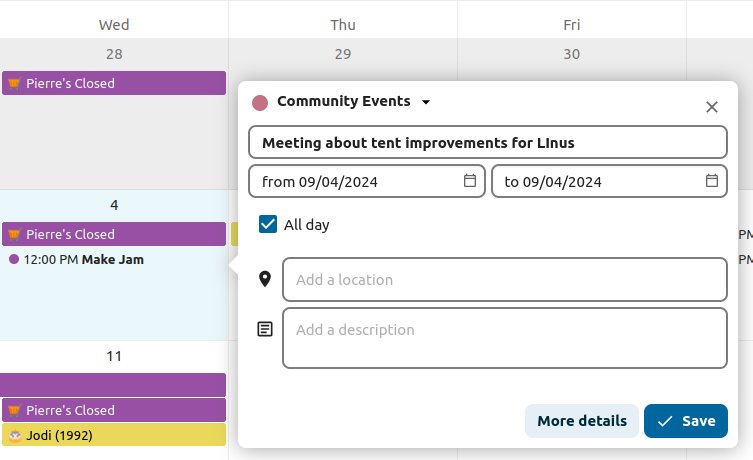
Task: Click shop icon on Wednesday 28 Pierre's Closed
Action: tap(14, 83)
